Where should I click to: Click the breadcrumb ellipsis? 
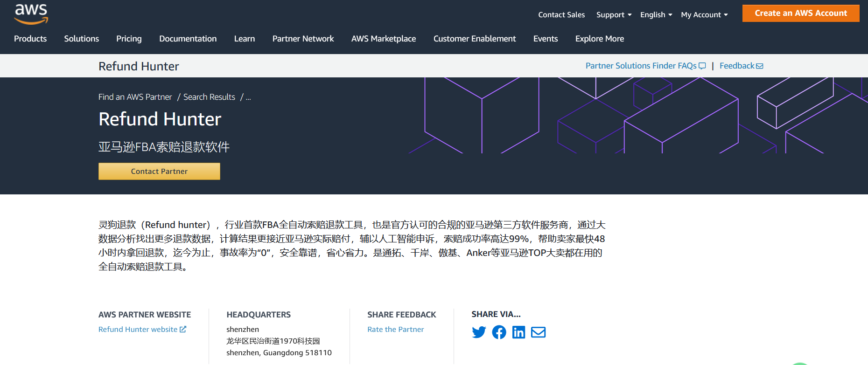pyautogui.click(x=248, y=97)
